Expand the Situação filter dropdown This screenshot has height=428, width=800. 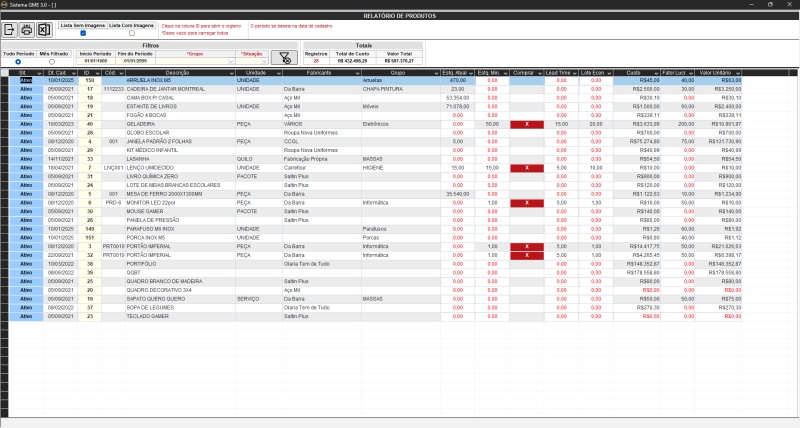tap(265, 61)
